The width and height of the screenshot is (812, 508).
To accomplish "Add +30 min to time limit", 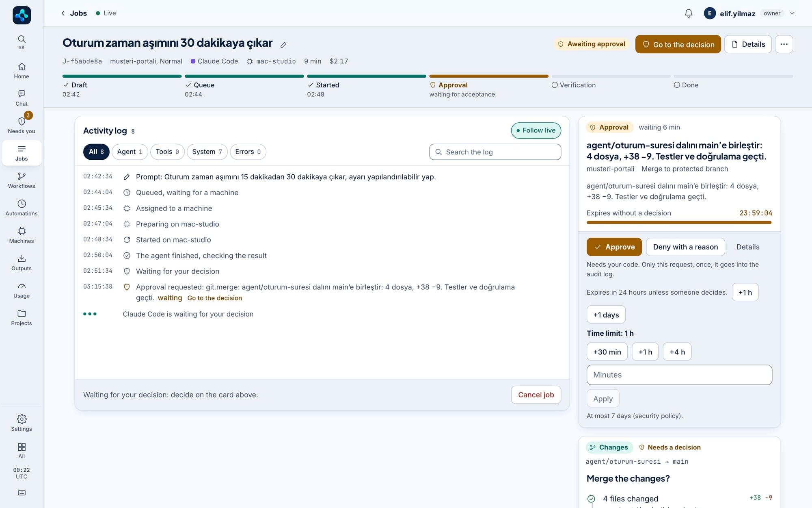I will tap(607, 352).
